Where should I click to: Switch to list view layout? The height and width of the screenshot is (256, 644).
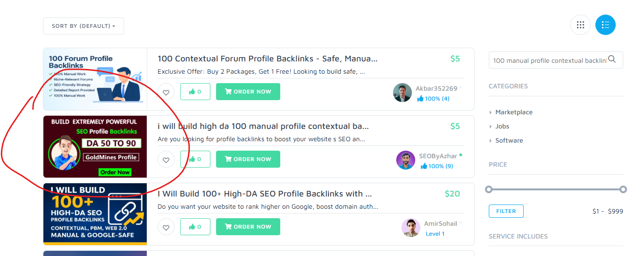point(605,25)
